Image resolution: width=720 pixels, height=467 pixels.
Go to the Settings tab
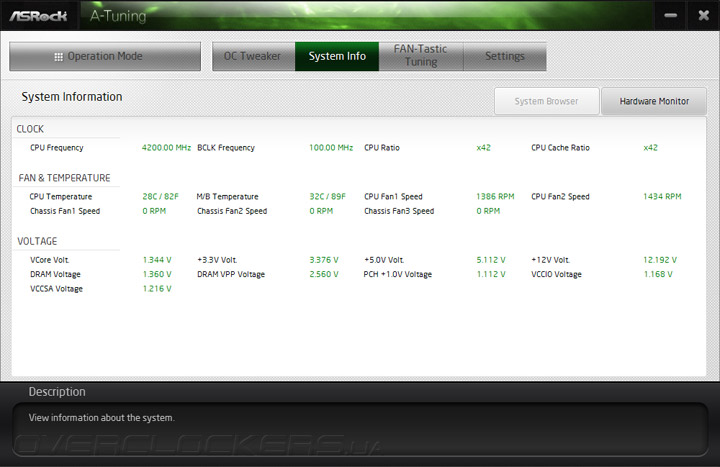(x=505, y=56)
